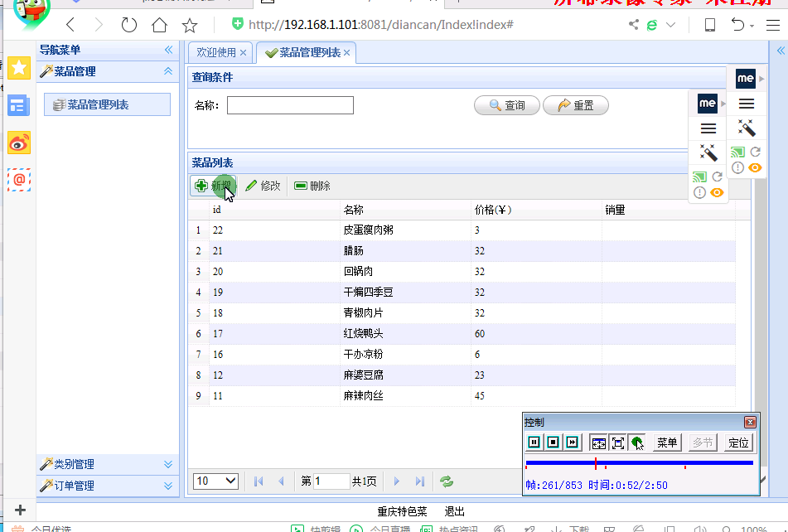Open the 菜单 button in 控制 panel
The width and height of the screenshot is (788, 532).
[x=667, y=443]
